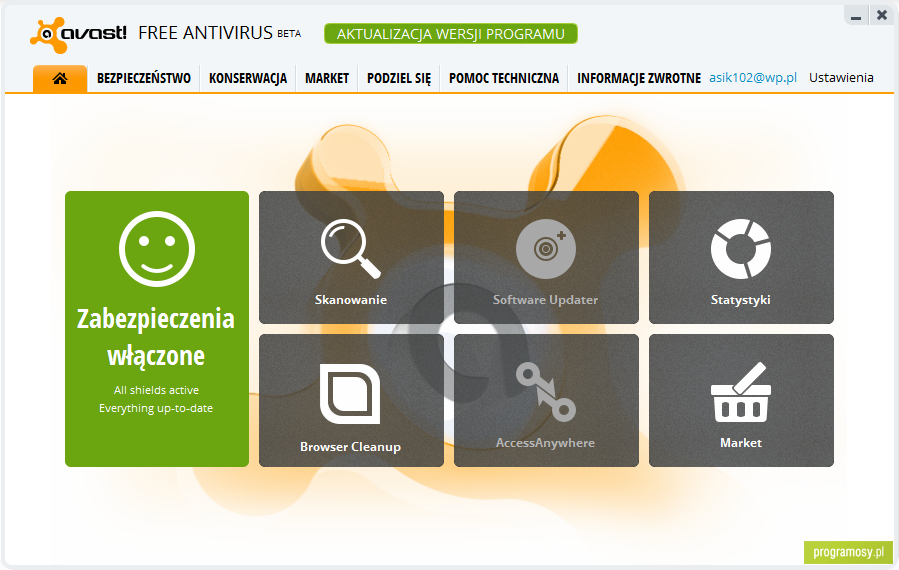Open the Statystyki chart tile
The height and width of the screenshot is (570, 899).
741,257
